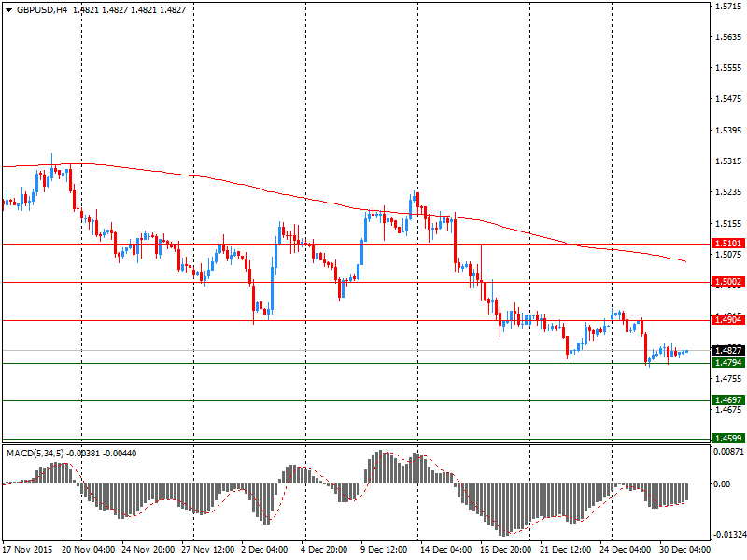Click the 1.5235 price scale value

pyautogui.click(x=728, y=192)
